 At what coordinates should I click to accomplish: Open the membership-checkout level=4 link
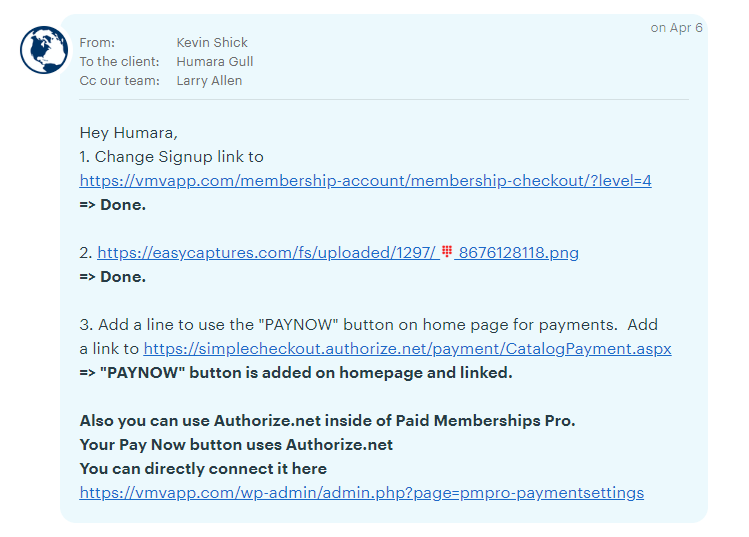pyautogui.click(x=365, y=181)
